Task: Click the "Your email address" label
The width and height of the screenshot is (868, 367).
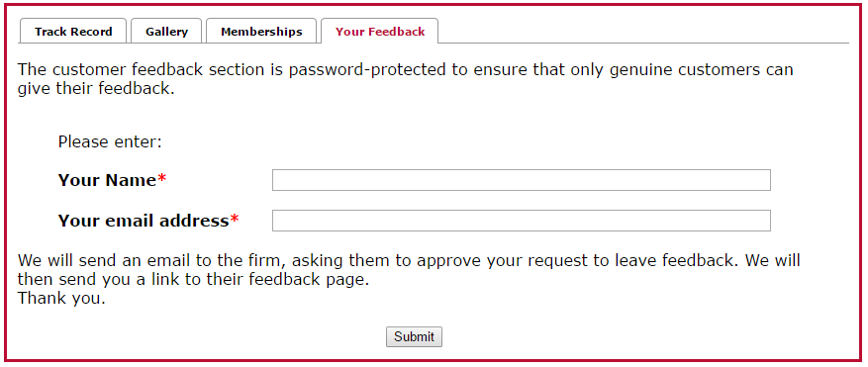Action: [x=144, y=221]
